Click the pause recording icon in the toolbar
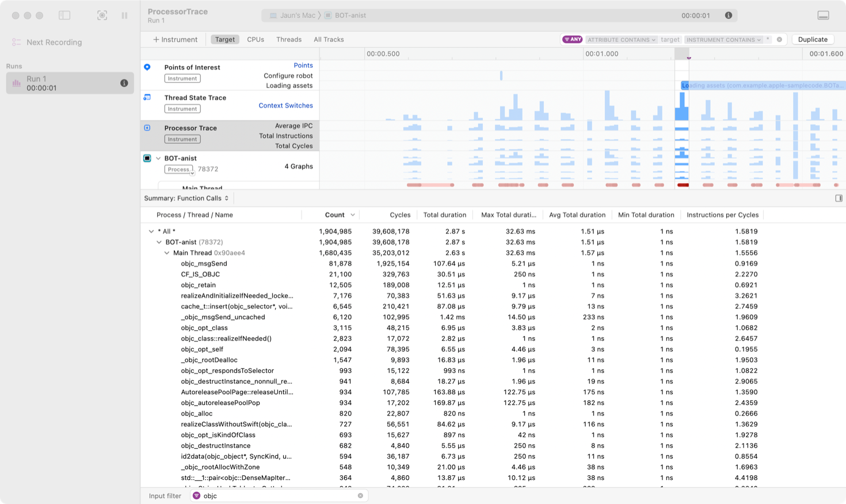 pos(124,16)
